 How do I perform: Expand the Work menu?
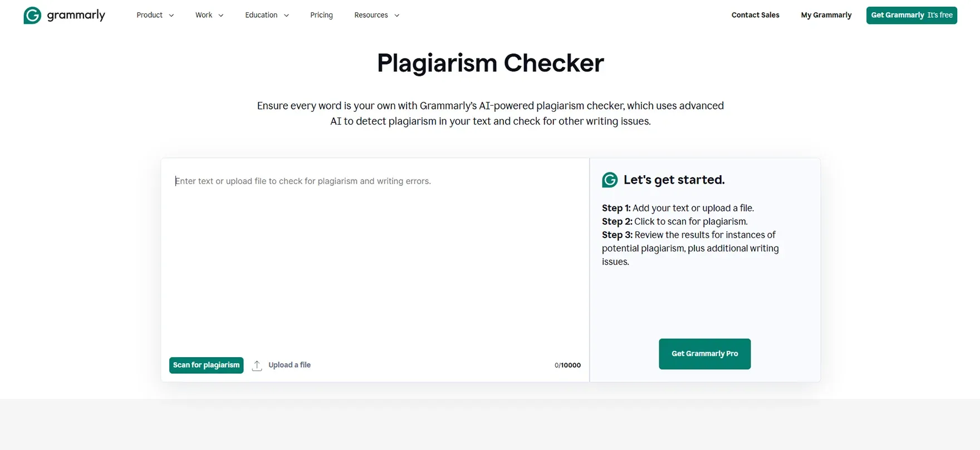(x=209, y=15)
